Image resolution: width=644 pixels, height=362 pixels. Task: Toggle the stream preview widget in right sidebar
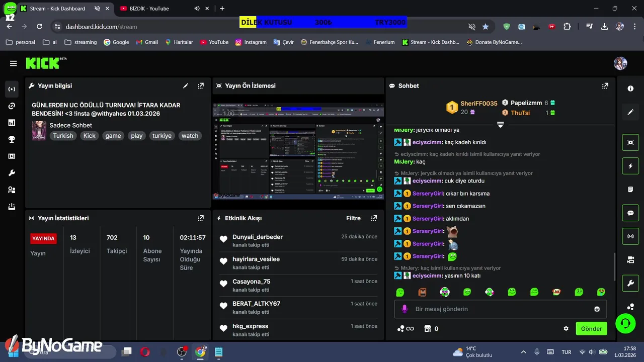click(630, 142)
